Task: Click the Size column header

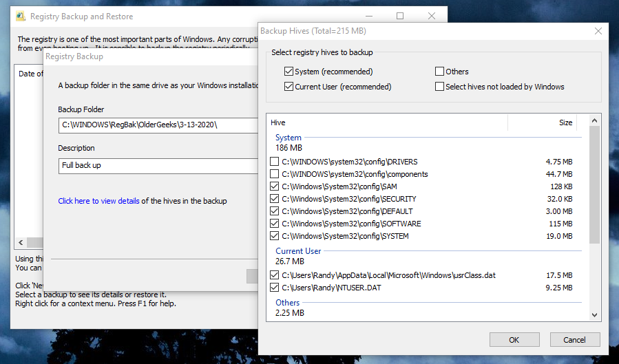Action: tap(543, 122)
